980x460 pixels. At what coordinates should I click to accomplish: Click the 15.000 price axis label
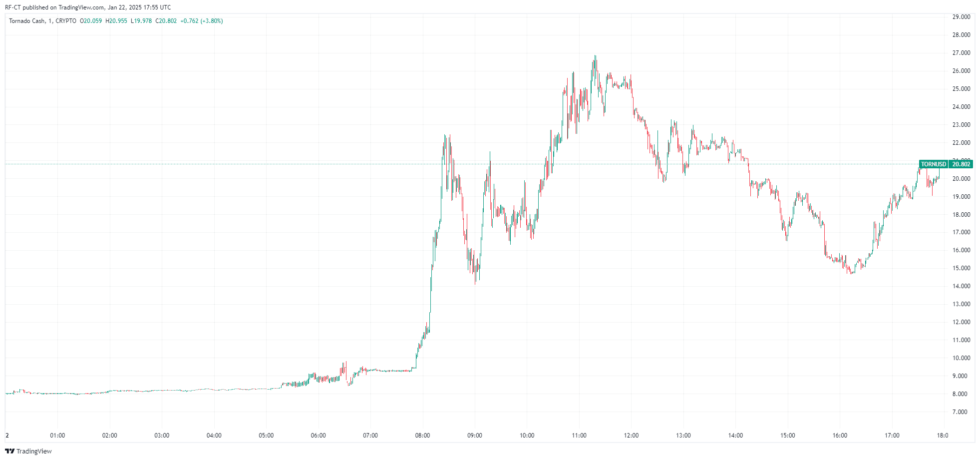[961, 268]
